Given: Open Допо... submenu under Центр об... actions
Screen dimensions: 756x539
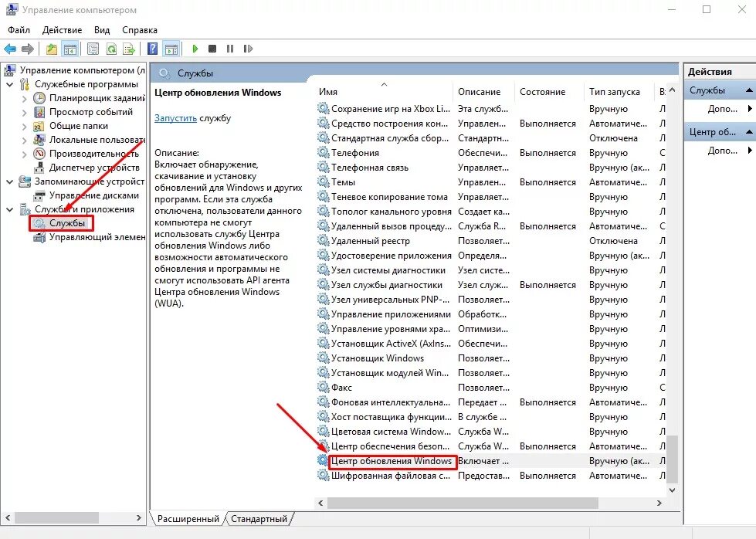Looking at the screenshot, I should tap(751, 151).
